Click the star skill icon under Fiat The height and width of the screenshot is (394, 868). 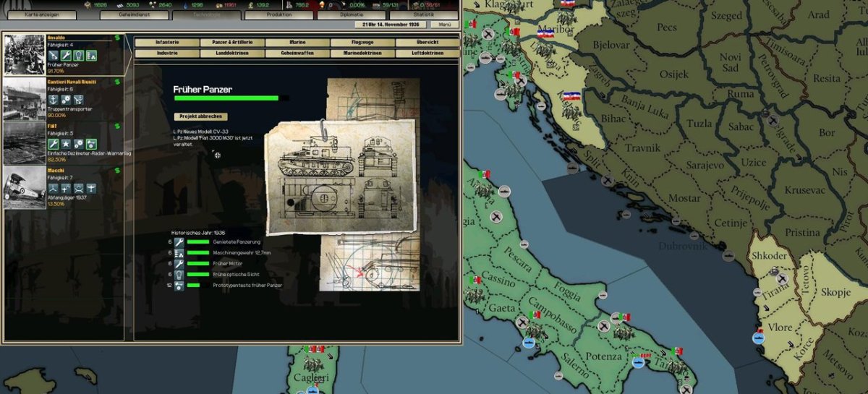66,143
